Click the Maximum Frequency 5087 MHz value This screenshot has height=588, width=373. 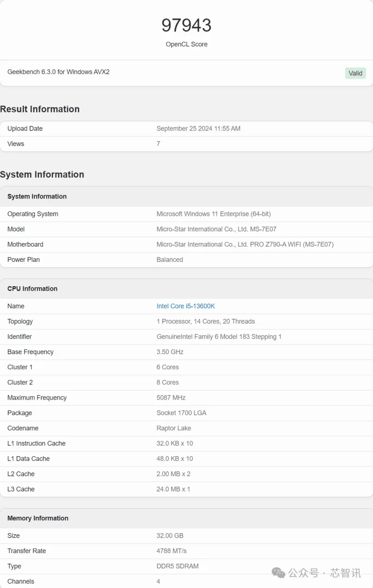coord(171,398)
